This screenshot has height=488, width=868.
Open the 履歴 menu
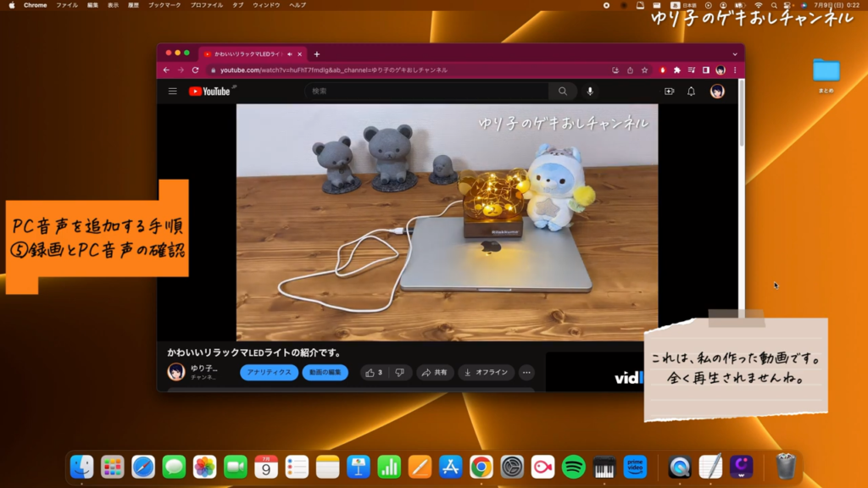tap(133, 5)
